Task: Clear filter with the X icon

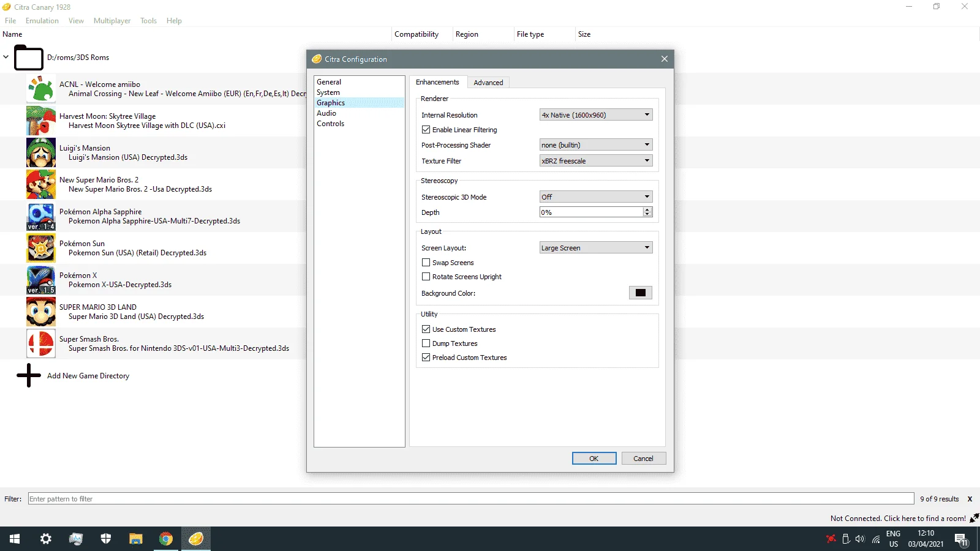Action: (970, 499)
